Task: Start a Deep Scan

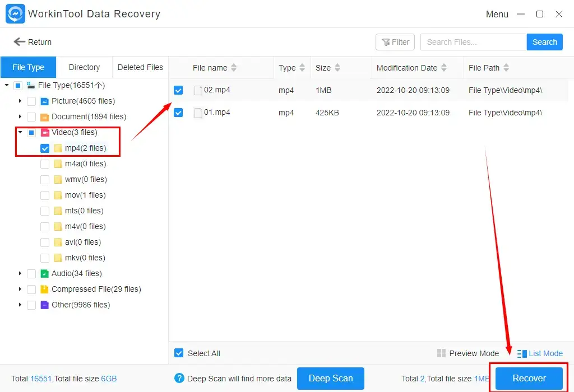Action: pyautogui.click(x=331, y=378)
